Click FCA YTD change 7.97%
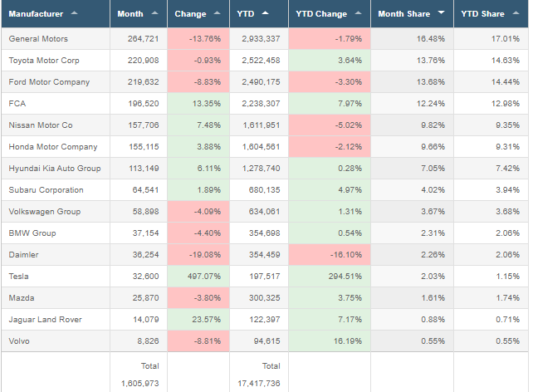This screenshot has height=392, width=533. coord(350,104)
